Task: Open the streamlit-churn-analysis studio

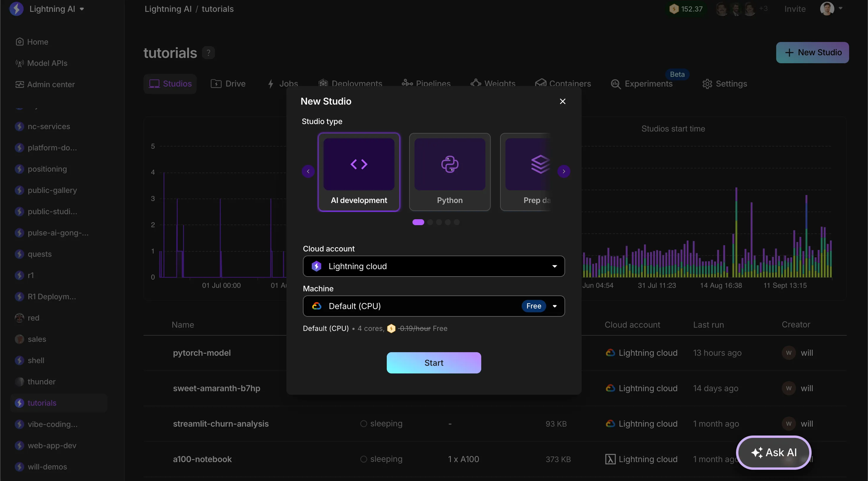Action: click(x=221, y=424)
